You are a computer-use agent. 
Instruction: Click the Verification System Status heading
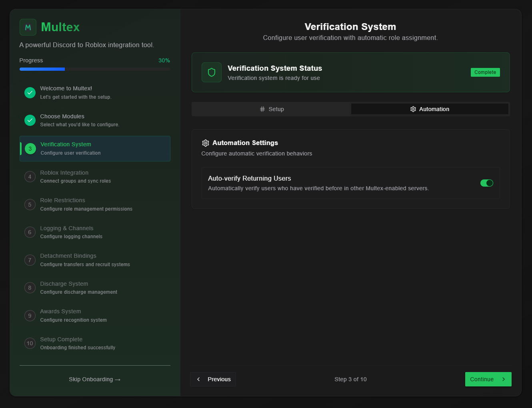[275, 68]
